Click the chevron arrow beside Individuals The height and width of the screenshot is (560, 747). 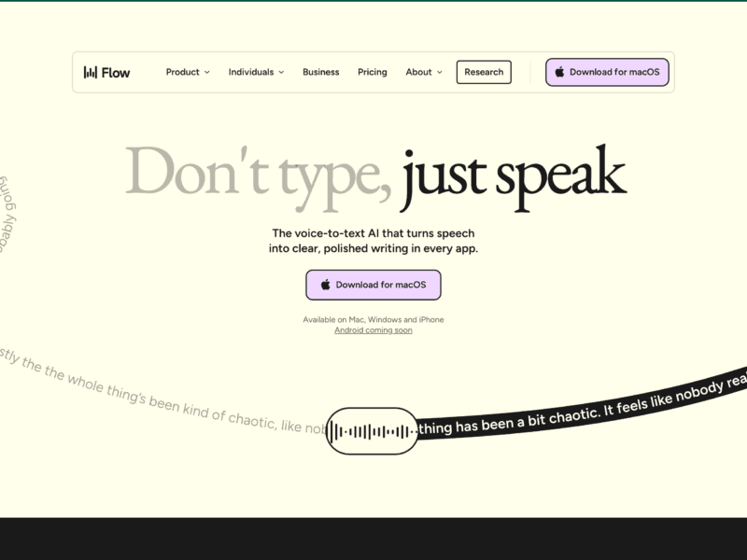281,73
